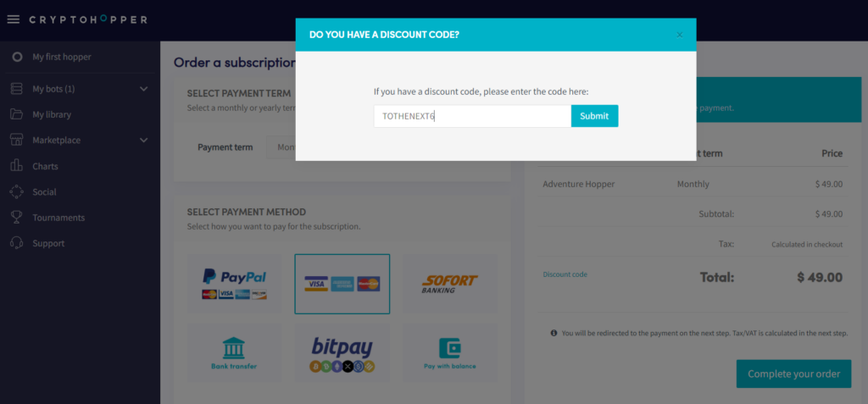The width and height of the screenshot is (868, 404).
Task: Open the hamburger menu icon
Action: [14, 19]
